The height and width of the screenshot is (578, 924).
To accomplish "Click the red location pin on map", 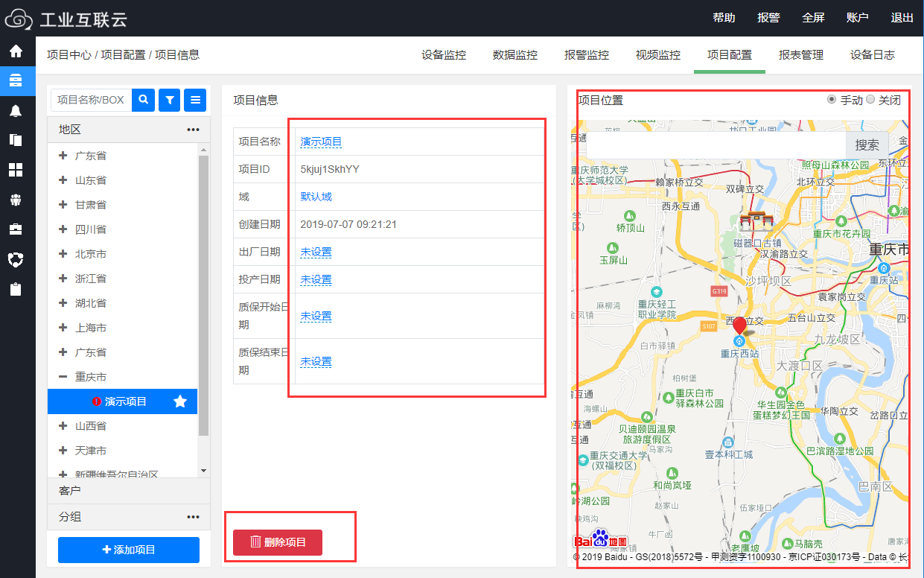I will click(x=739, y=325).
